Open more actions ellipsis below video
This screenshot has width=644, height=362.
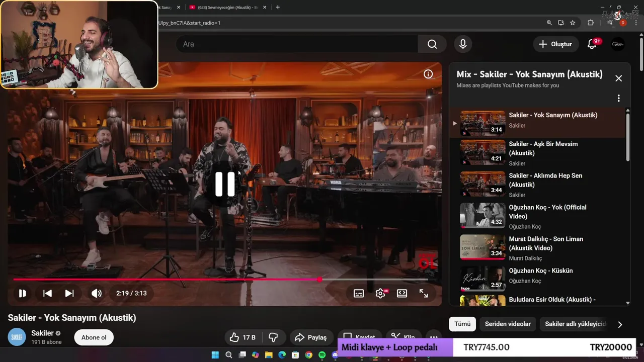433,337
